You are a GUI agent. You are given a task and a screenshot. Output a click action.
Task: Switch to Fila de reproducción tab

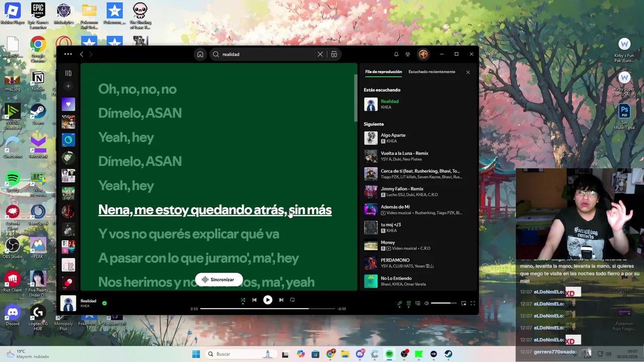(x=383, y=72)
